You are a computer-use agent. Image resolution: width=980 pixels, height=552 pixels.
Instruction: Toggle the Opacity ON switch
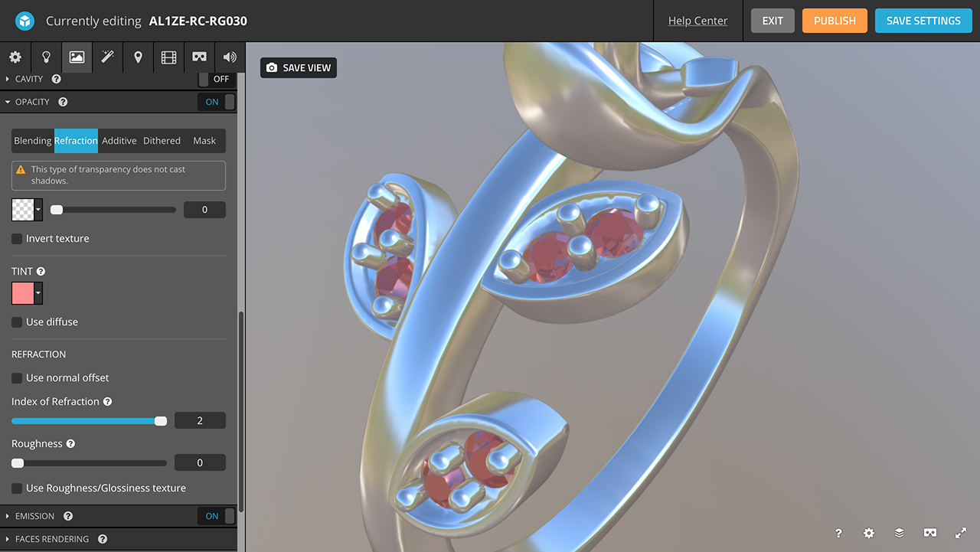point(216,102)
